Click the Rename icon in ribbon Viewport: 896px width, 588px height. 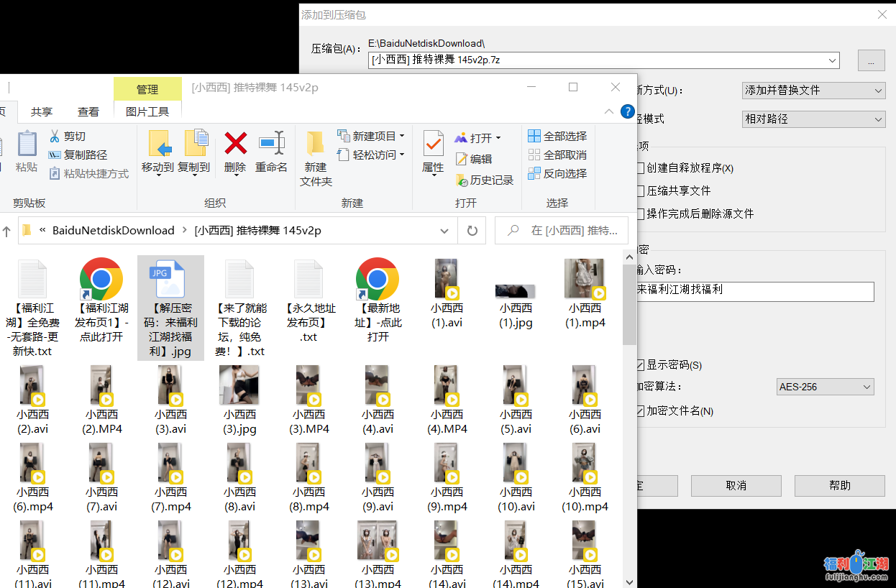tap(271, 144)
